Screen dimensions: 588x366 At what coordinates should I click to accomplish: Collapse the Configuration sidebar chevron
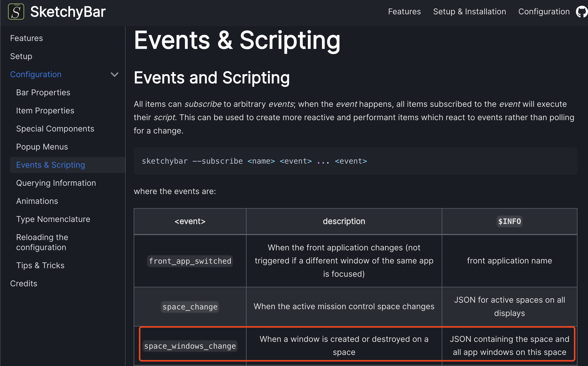click(x=115, y=74)
